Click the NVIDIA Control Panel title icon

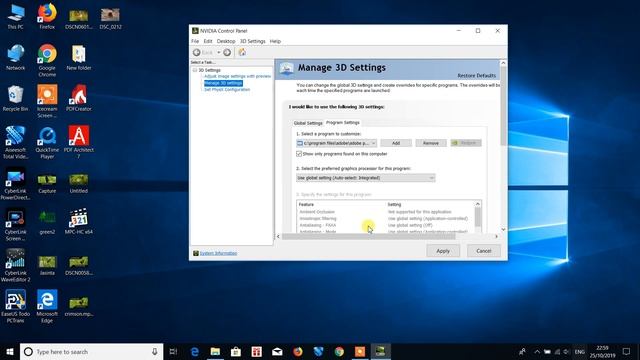coord(195,31)
